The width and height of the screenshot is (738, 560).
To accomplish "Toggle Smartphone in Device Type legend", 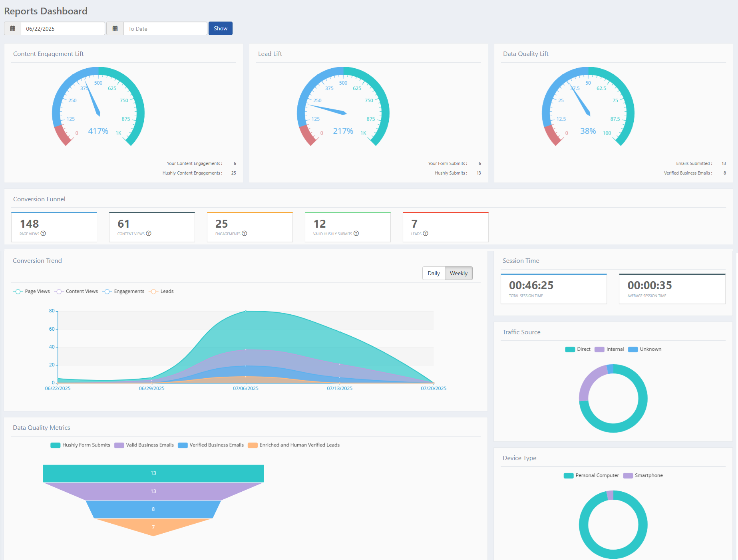I will click(x=643, y=475).
